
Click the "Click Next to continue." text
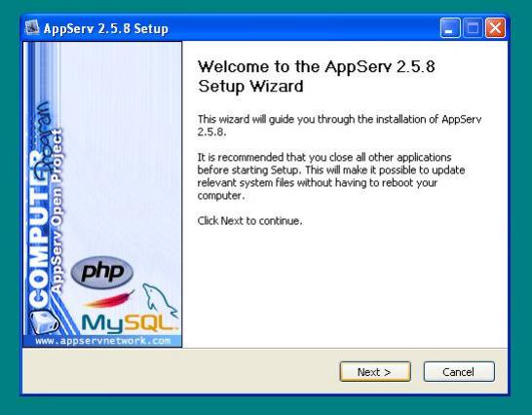249,221
